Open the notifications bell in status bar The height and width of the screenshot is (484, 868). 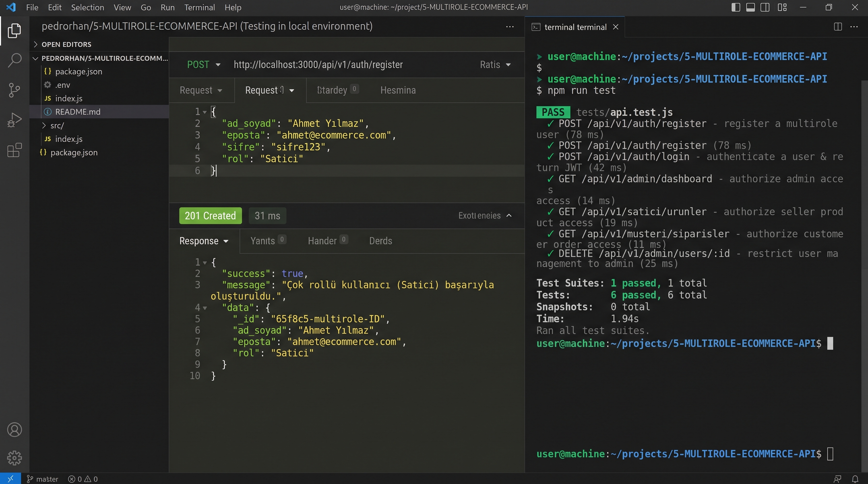[855, 479]
